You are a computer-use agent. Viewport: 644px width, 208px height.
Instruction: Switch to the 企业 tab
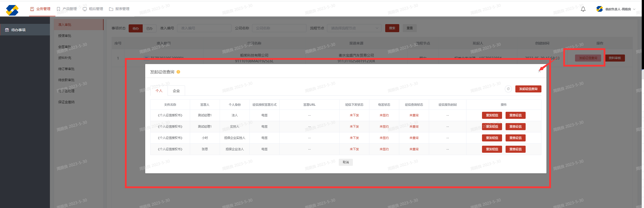176,91
